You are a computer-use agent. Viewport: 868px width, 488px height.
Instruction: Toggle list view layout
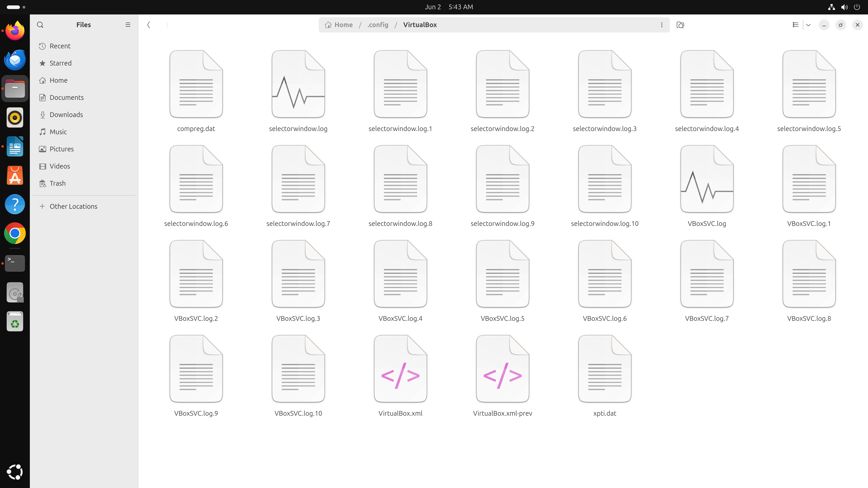pos(795,25)
